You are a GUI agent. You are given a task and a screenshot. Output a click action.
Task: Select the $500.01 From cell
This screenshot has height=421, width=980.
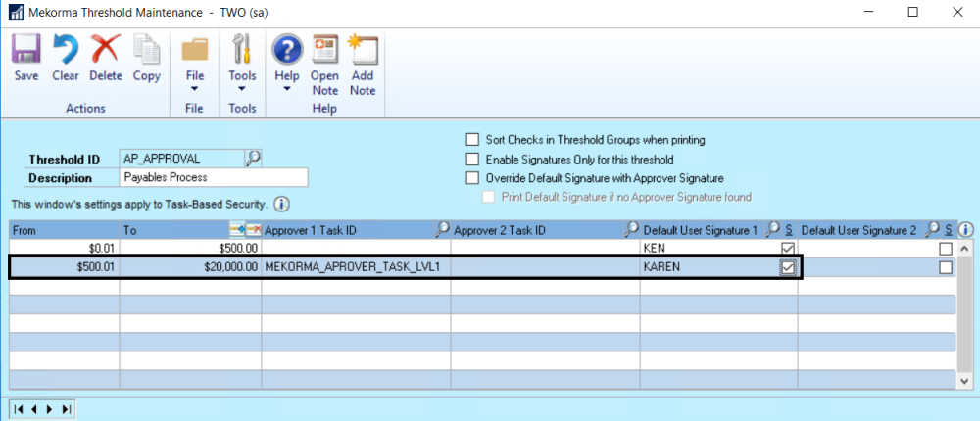coord(65,267)
